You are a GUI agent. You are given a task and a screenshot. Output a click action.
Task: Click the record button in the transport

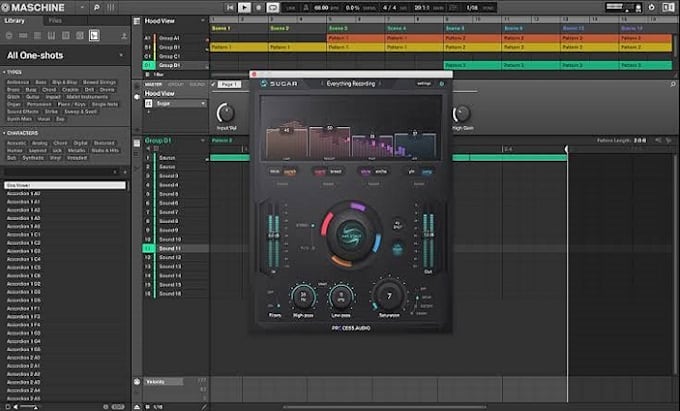258,7
